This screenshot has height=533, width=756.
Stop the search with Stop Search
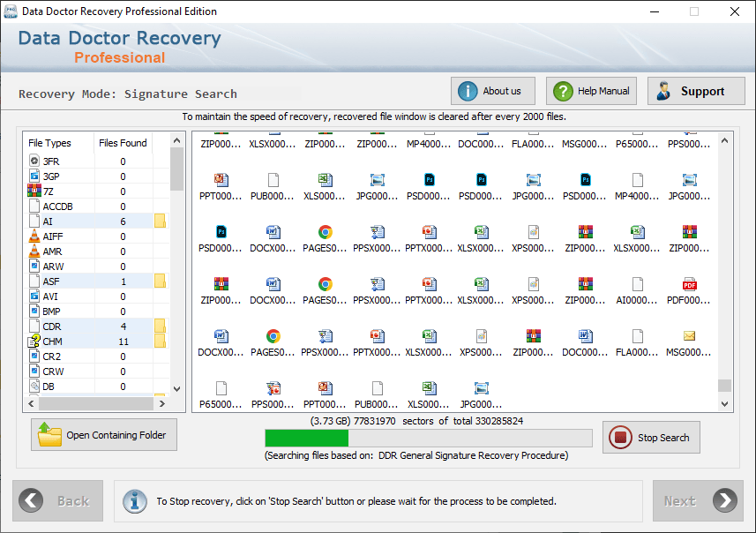tap(651, 438)
